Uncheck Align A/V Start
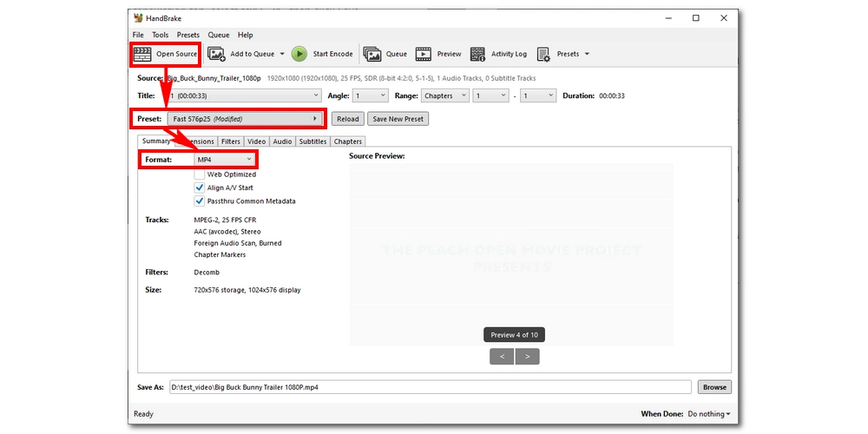868x434 pixels. [x=200, y=187]
